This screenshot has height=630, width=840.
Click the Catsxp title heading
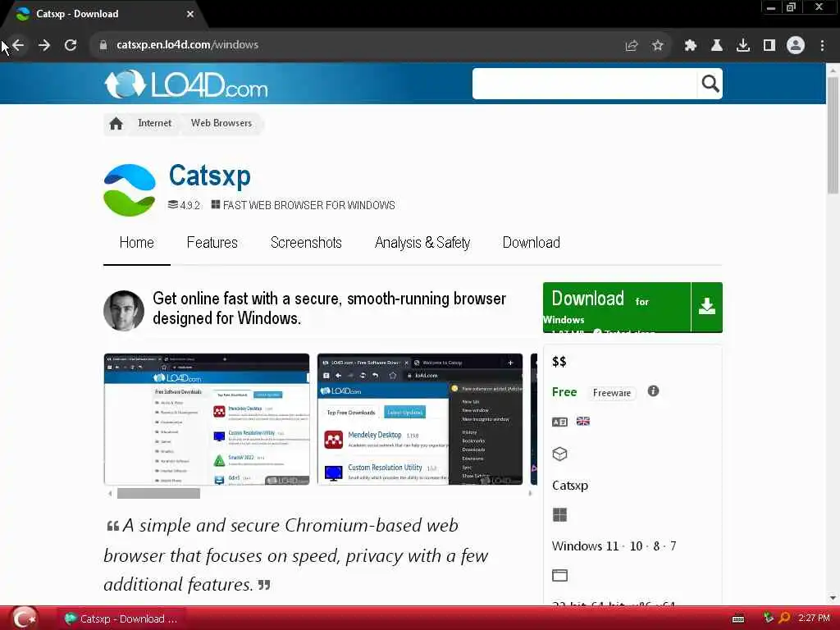coord(209,176)
